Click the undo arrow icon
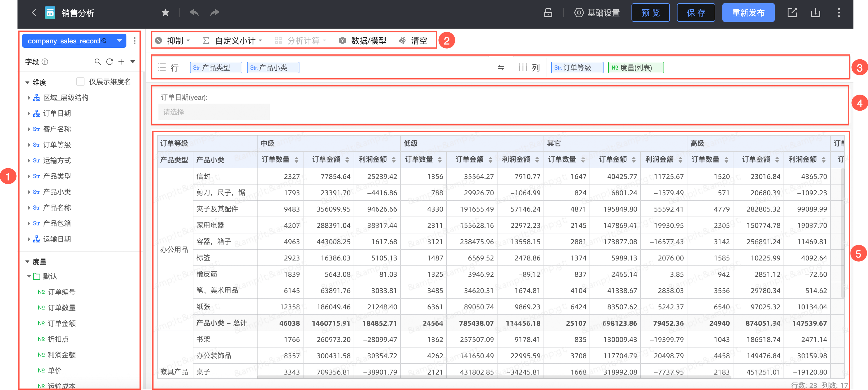This screenshot has height=390, width=868. 194,13
